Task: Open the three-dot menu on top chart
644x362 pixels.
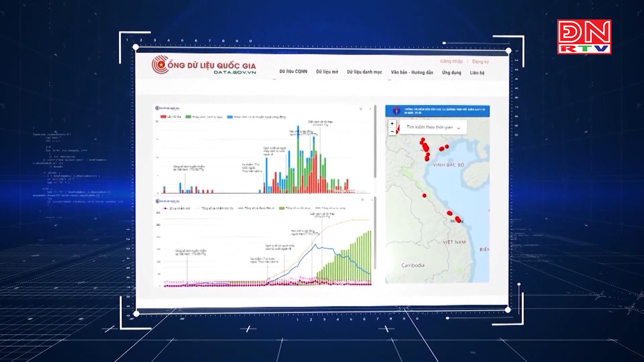Action: pyautogui.click(x=370, y=109)
